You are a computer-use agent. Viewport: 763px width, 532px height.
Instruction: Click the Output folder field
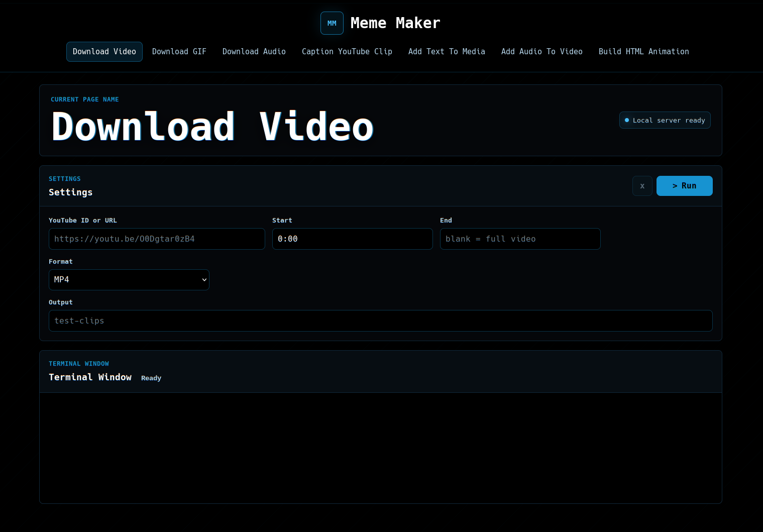coord(381,321)
